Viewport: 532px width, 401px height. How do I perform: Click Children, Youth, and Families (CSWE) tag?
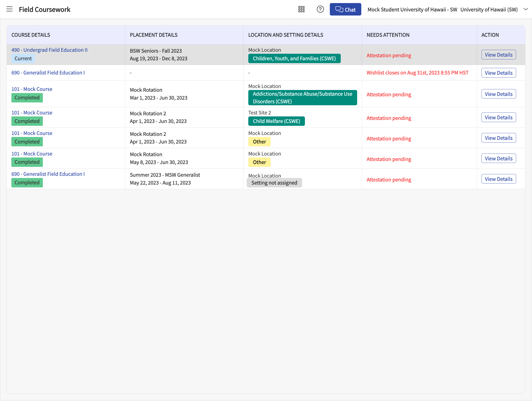(x=294, y=58)
